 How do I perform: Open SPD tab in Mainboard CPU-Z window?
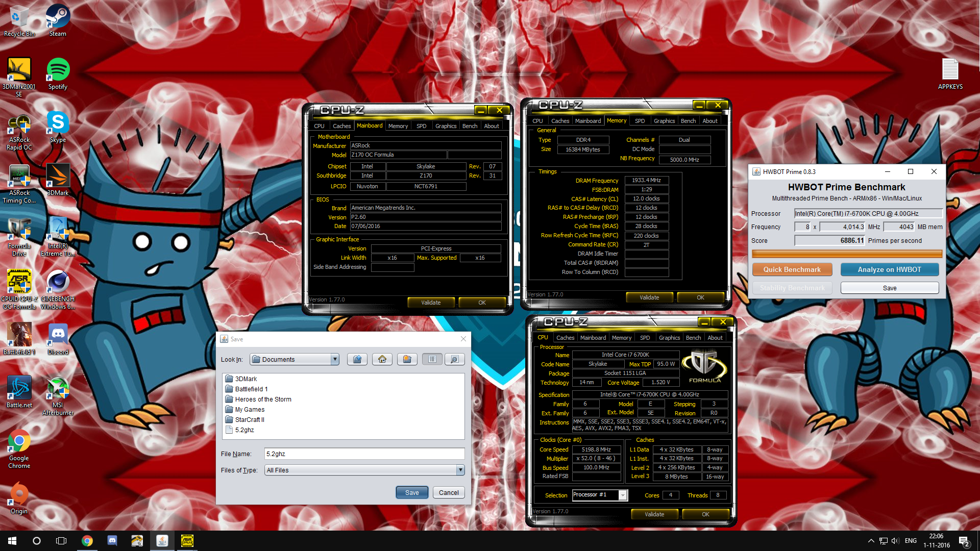(421, 126)
